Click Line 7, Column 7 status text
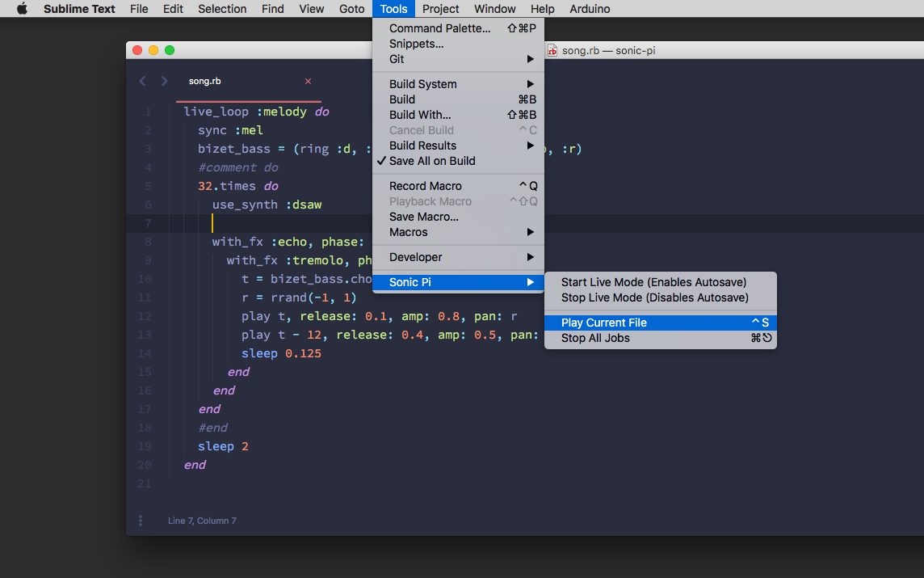The height and width of the screenshot is (578, 924). (x=202, y=521)
